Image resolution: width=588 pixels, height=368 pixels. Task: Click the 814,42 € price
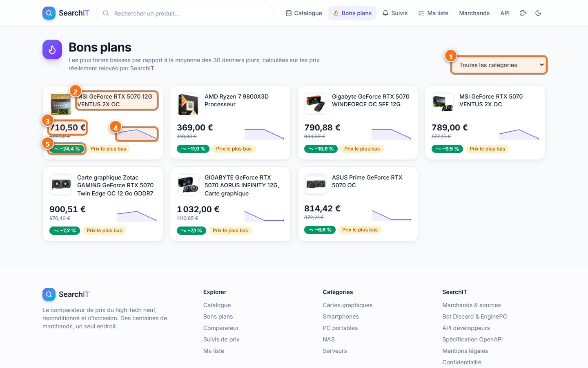click(x=322, y=209)
